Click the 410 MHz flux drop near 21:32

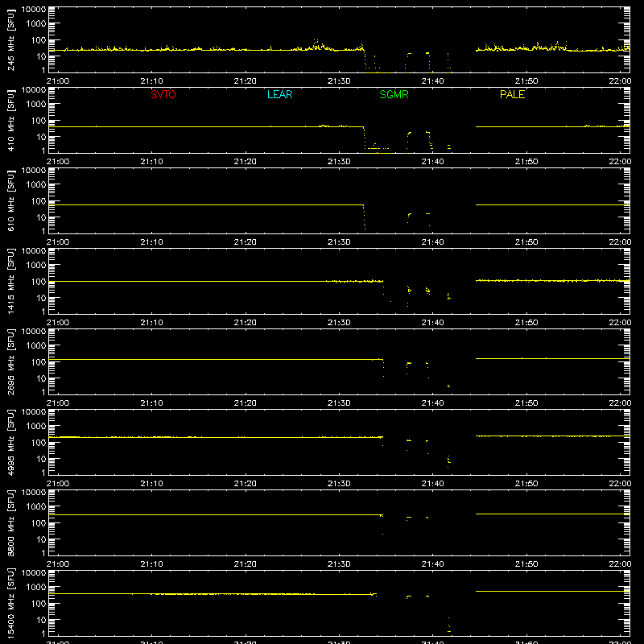coord(365,138)
